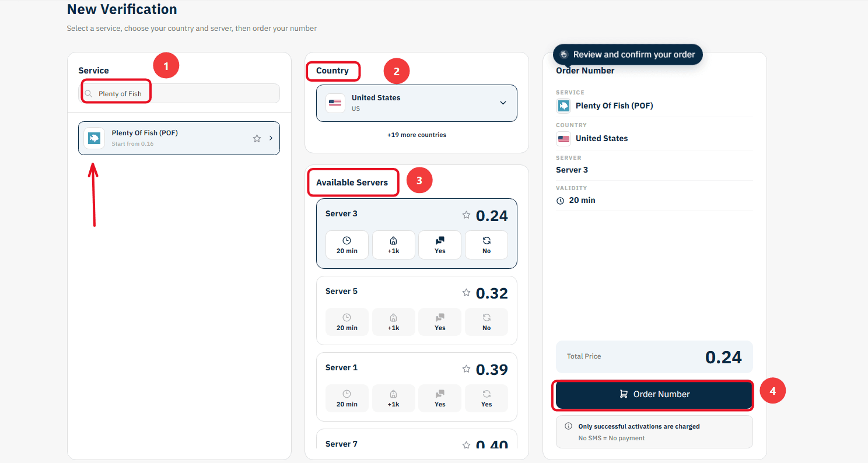The width and height of the screenshot is (868, 463).
Task: Open the United States country combo box
Action: click(x=416, y=103)
